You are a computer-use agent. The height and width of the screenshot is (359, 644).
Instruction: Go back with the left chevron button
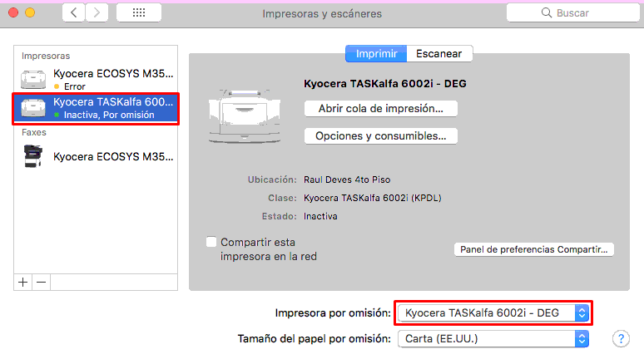click(x=74, y=12)
